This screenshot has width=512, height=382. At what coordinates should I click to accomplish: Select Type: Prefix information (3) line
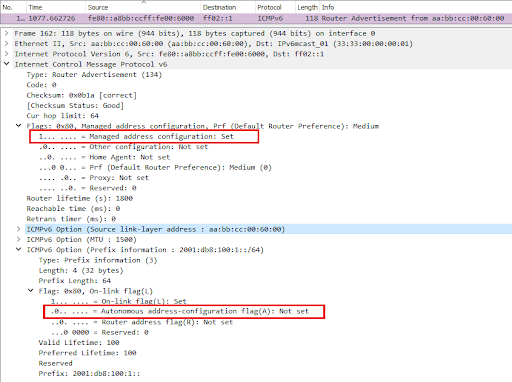(98, 260)
